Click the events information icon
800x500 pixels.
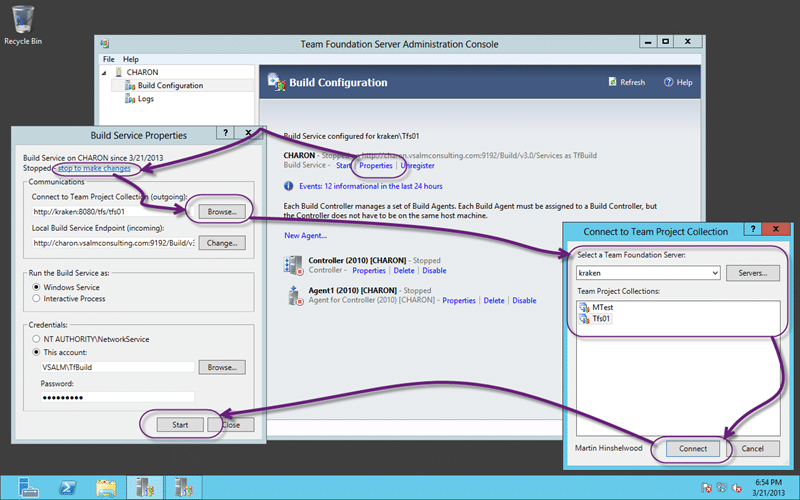click(x=289, y=186)
